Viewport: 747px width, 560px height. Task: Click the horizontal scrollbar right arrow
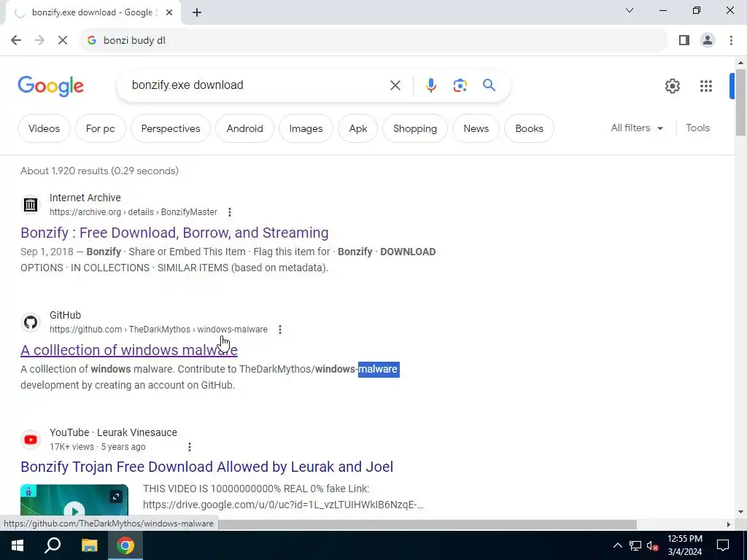pos(728,524)
